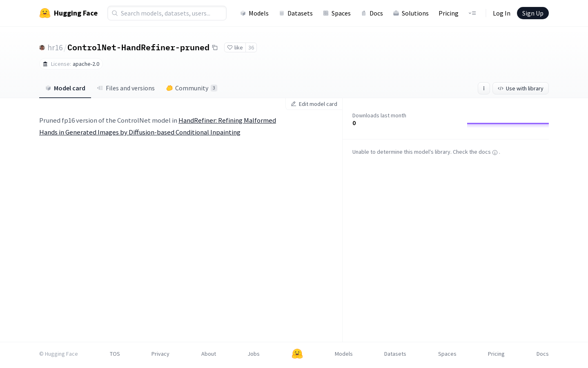Go to Pricing in the top navigation

[x=448, y=13]
